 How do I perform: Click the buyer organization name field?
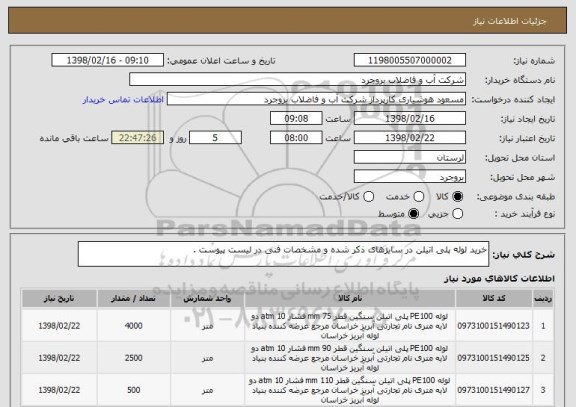click(x=298, y=80)
